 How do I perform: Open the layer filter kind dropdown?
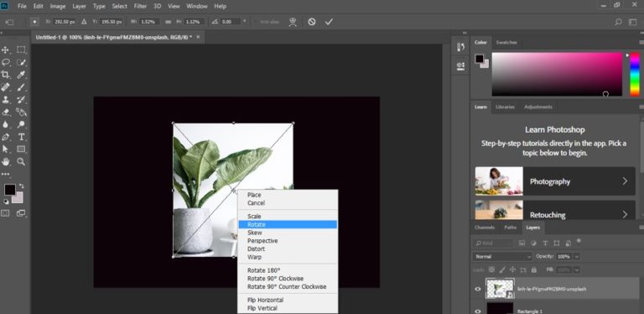coord(493,243)
